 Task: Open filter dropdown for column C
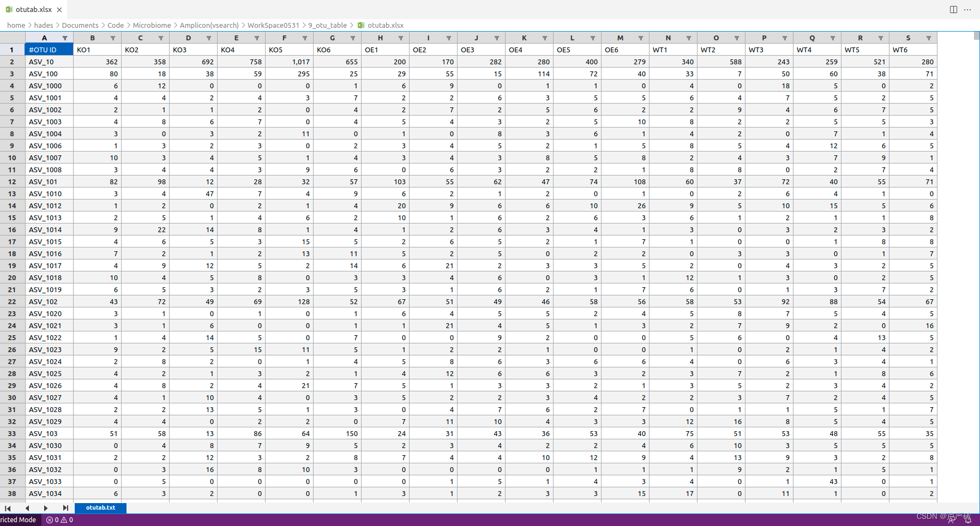tap(161, 38)
